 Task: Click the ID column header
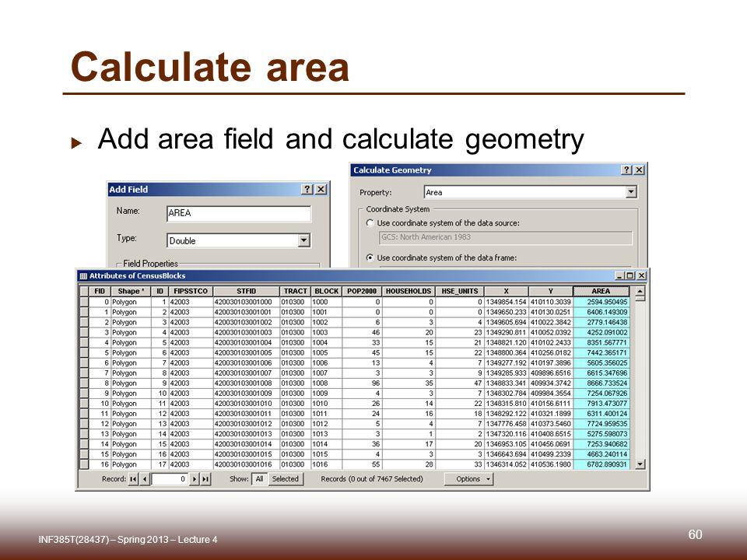pos(160,291)
